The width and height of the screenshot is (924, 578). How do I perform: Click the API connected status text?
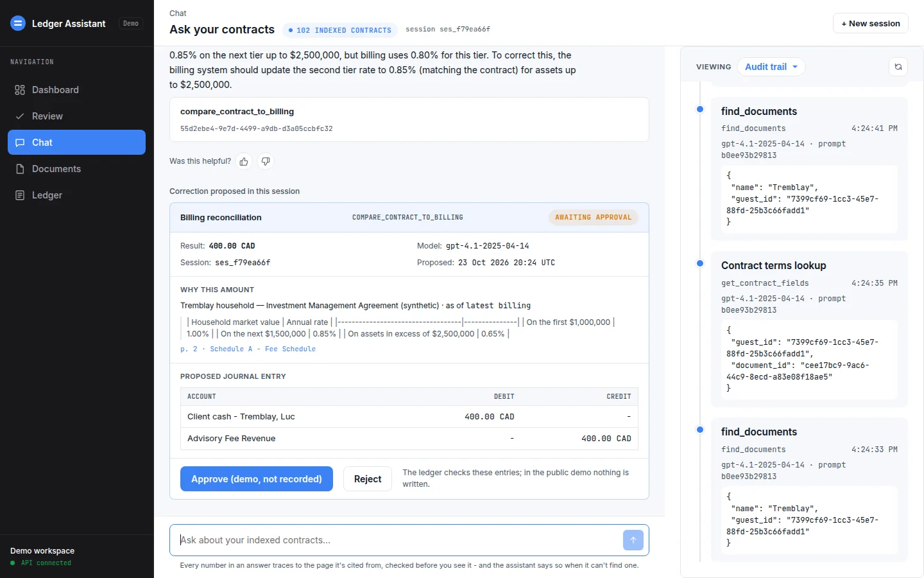pos(46,563)
